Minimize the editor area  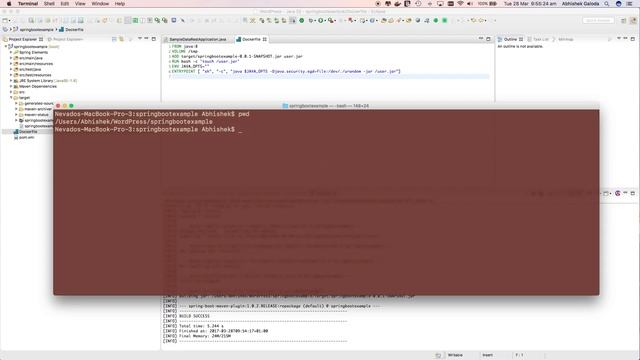pyautogui.click(x=481, y=39)
